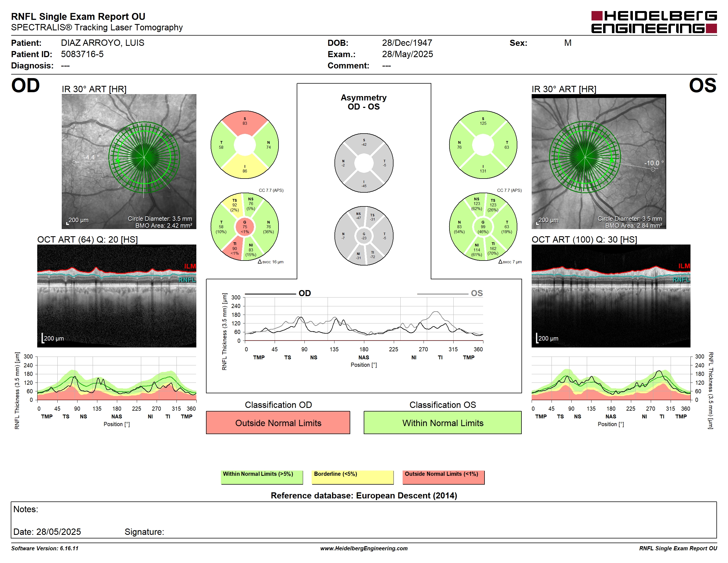Screen dimensions: 728x563
Task: Click the asymmetry TI value -72
Action: point(373,257)
